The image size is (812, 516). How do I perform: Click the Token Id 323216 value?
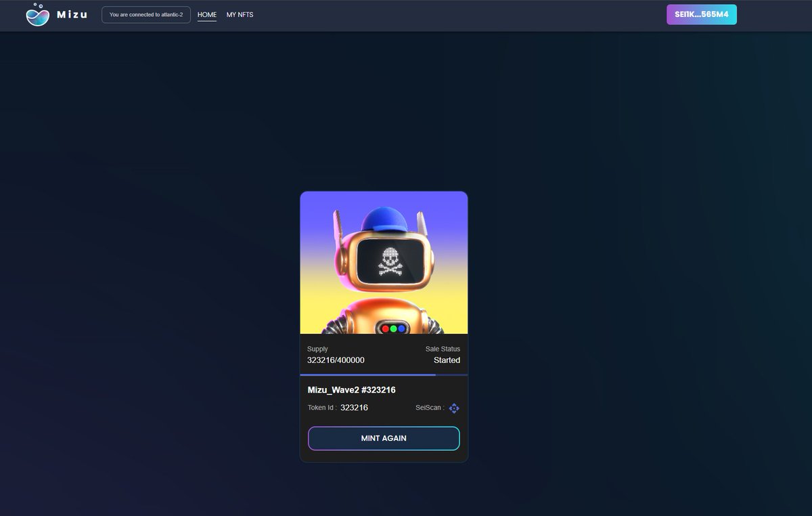pos(354,408)
